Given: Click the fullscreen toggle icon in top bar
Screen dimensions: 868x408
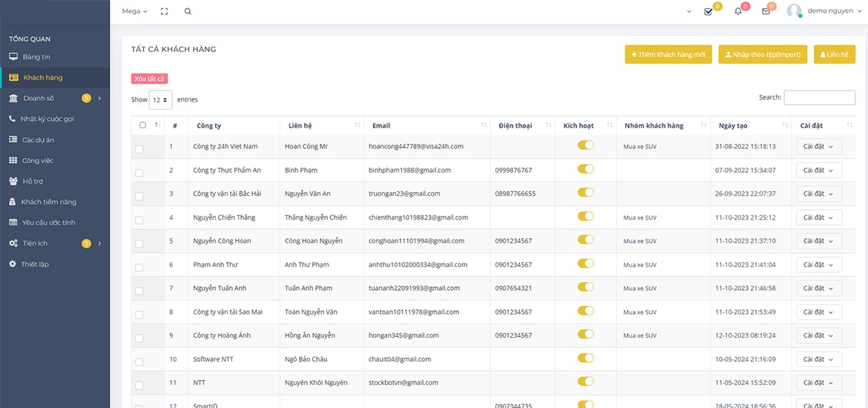Looking at the screenshot, I should (x=164, y=11).
